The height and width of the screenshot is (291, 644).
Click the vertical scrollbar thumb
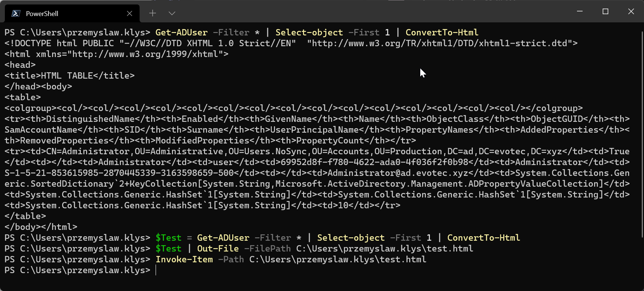point(642,130)
